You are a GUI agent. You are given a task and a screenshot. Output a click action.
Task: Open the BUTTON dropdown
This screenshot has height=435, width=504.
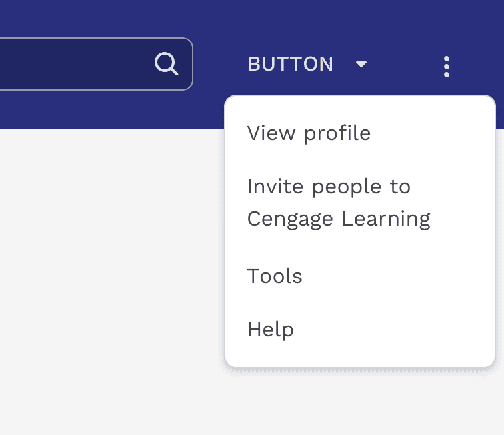pyautogui.click(x=307, y=64)
